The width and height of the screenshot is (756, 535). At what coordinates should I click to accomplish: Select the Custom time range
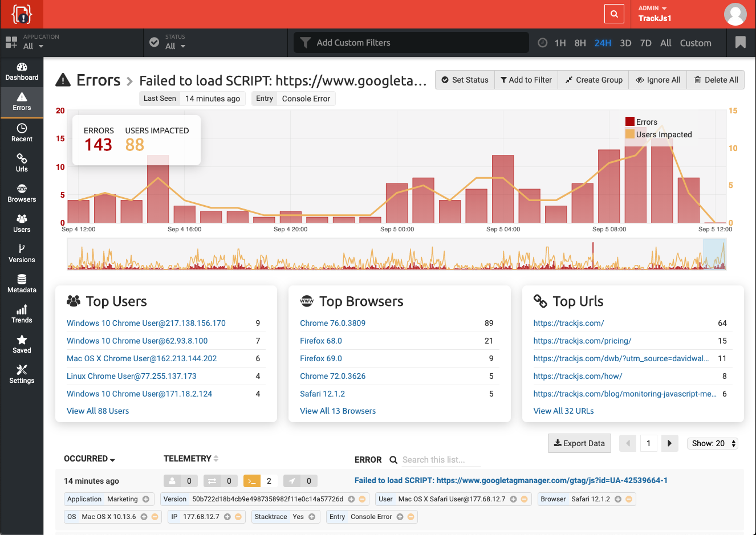coord(696,43)
